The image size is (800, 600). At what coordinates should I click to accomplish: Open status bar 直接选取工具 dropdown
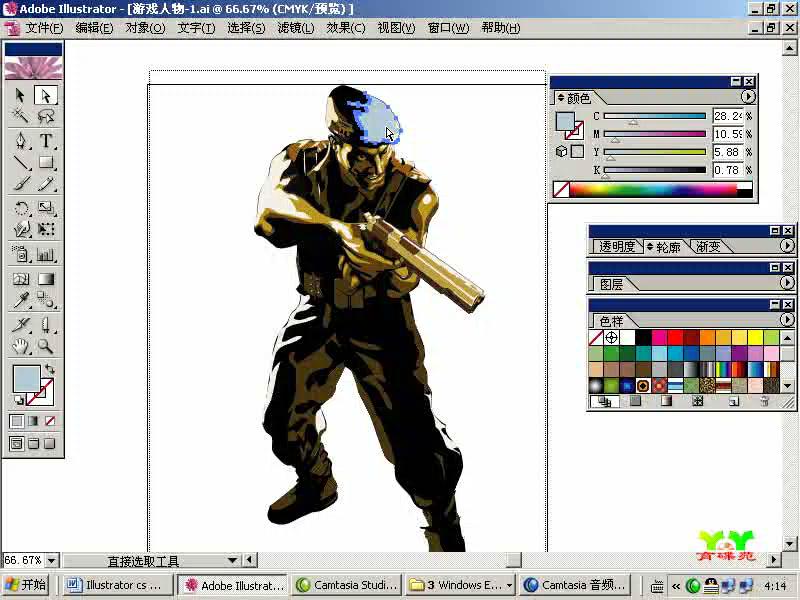coord(232,560)
